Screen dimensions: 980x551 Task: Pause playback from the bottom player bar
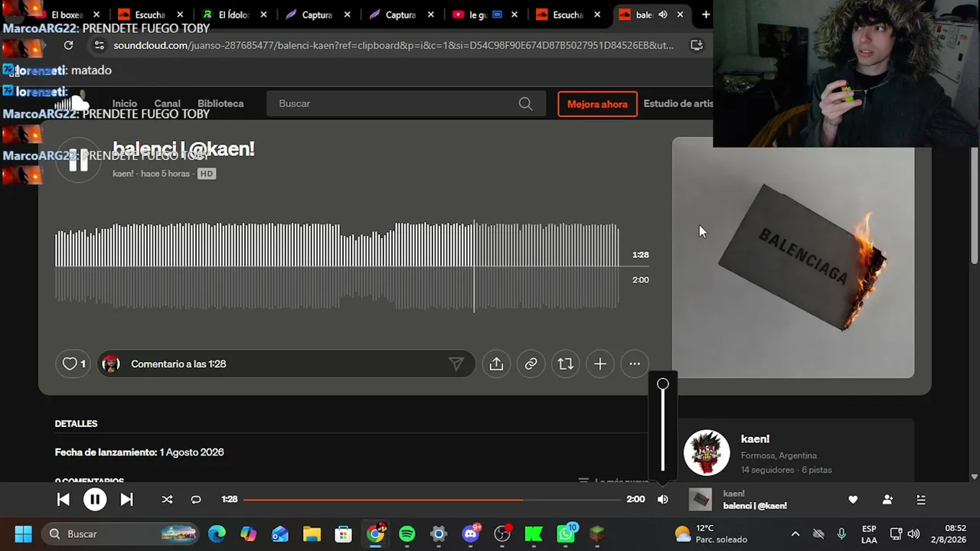(95, 500)
